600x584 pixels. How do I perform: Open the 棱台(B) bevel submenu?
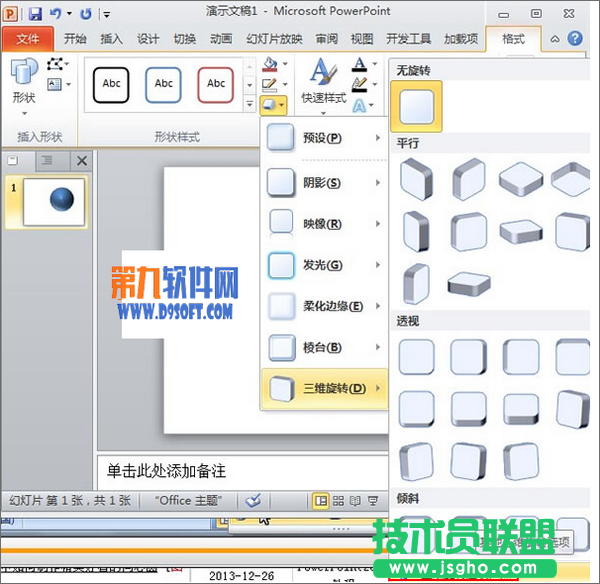(324, 347)
